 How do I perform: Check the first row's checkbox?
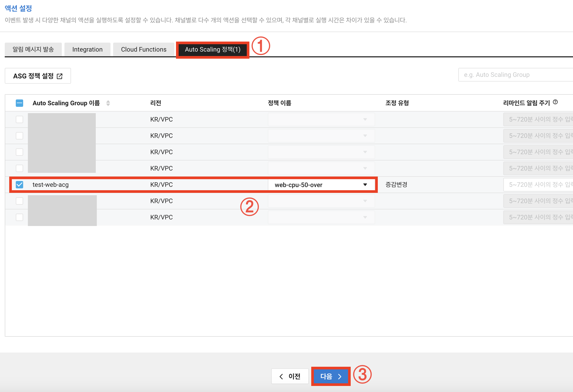pos(19,119)
